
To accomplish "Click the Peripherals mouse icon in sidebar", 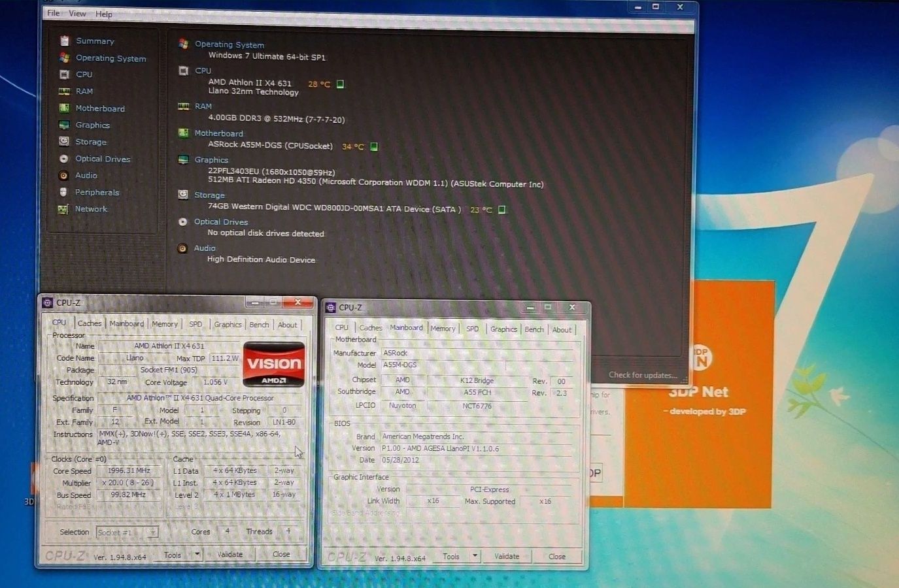I will point(63,192).
